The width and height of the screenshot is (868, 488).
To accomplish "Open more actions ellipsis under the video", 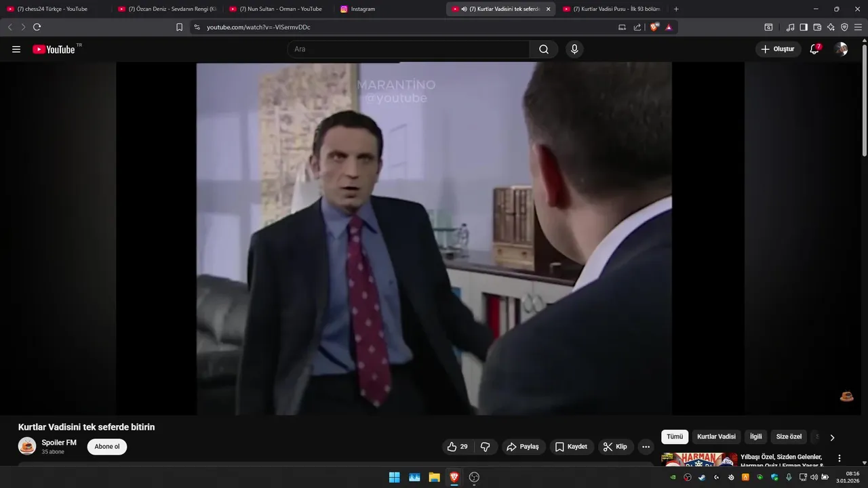I will pos(646,447).
